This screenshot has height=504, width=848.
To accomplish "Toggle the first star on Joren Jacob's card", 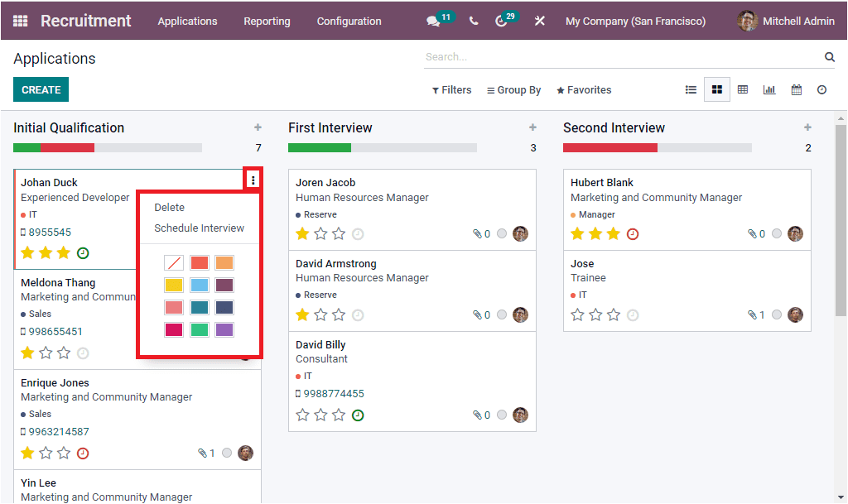I will (302, 234).
